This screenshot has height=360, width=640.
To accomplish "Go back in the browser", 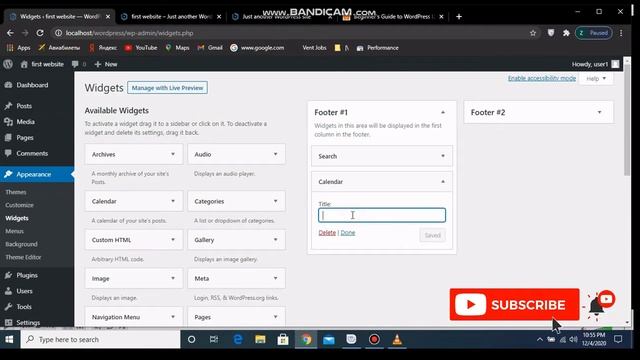I will point(10,33).
